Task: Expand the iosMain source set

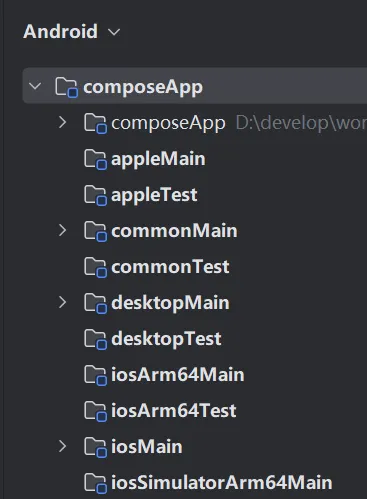Action: 62,446
